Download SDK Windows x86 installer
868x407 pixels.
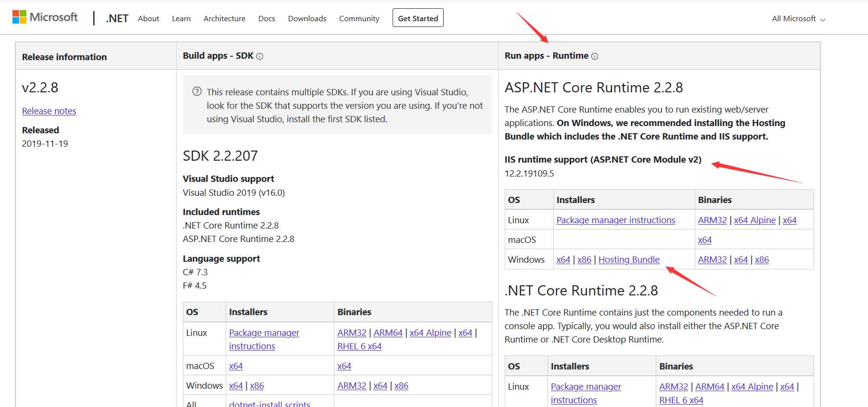[x=257, y=385]
